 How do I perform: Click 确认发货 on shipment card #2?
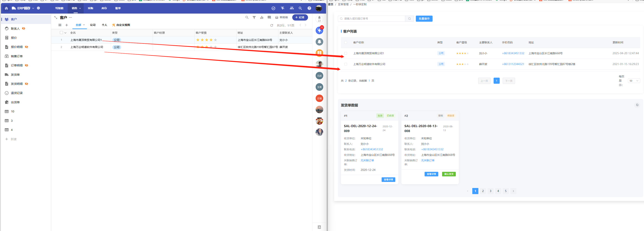pos(449,174)
